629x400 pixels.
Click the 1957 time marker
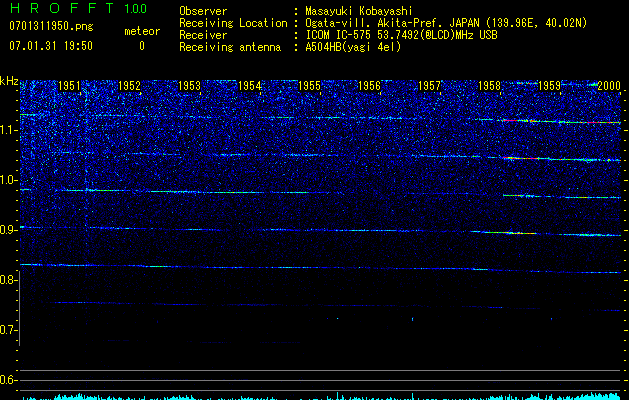point(429,86)
